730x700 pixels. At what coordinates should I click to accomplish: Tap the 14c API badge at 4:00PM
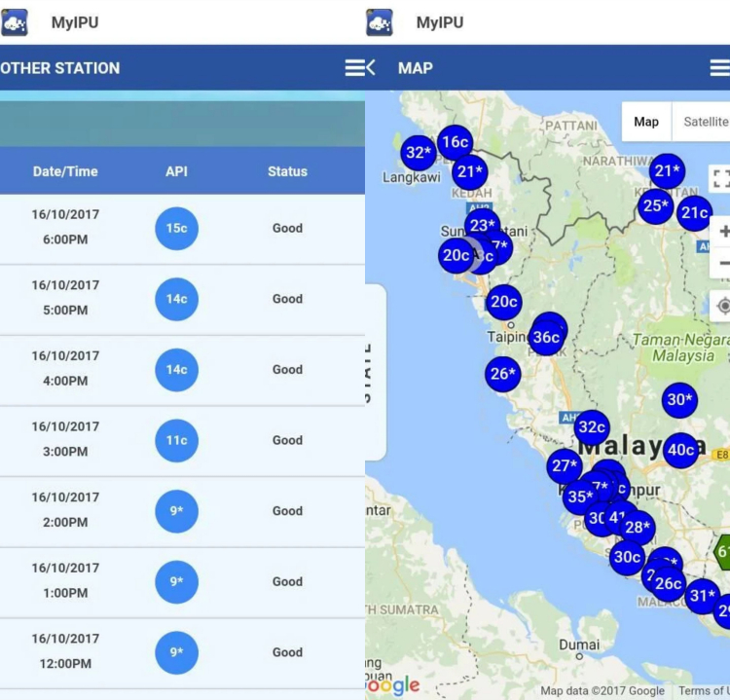pyautogui.click(x=176, y=370)
